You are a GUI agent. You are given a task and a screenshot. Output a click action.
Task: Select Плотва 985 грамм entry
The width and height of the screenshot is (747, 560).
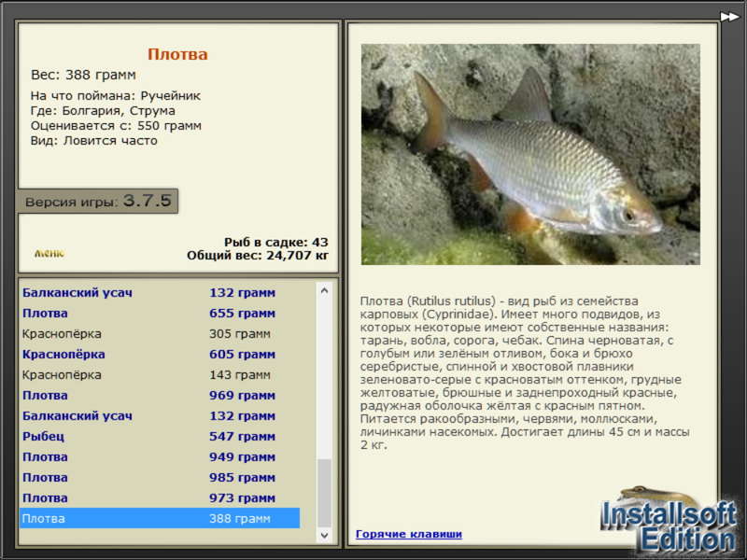tap(160, 477)
